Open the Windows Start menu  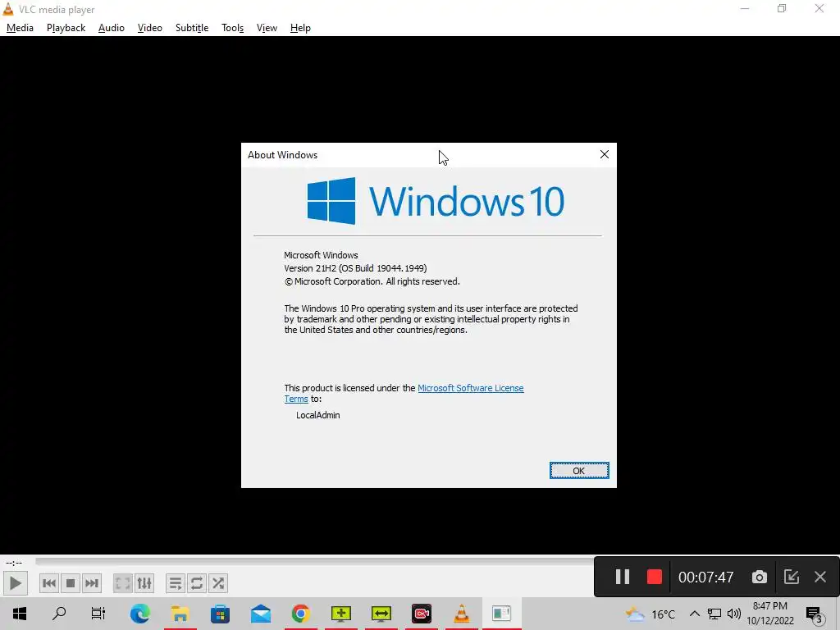tap(20, 614)
